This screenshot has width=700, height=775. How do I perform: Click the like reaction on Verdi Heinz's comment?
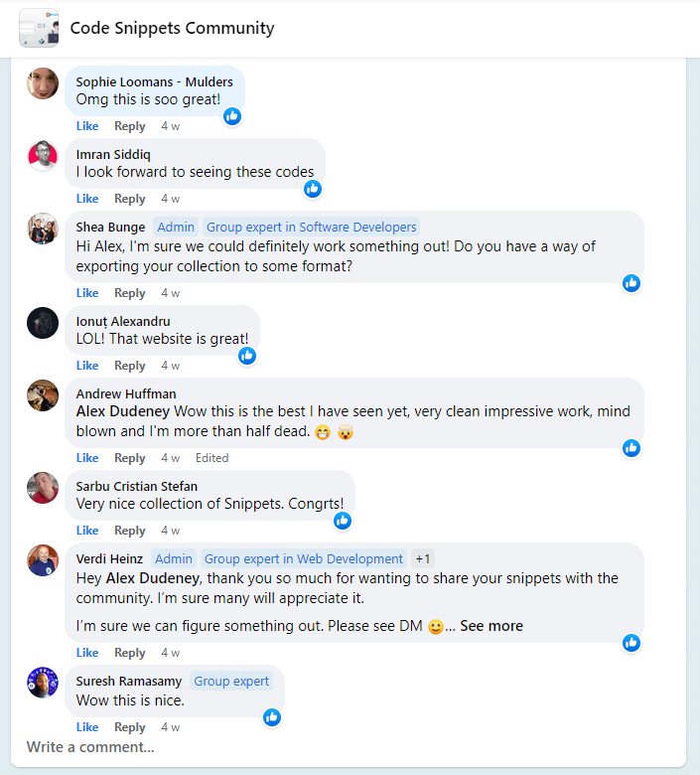coord(630,643)
